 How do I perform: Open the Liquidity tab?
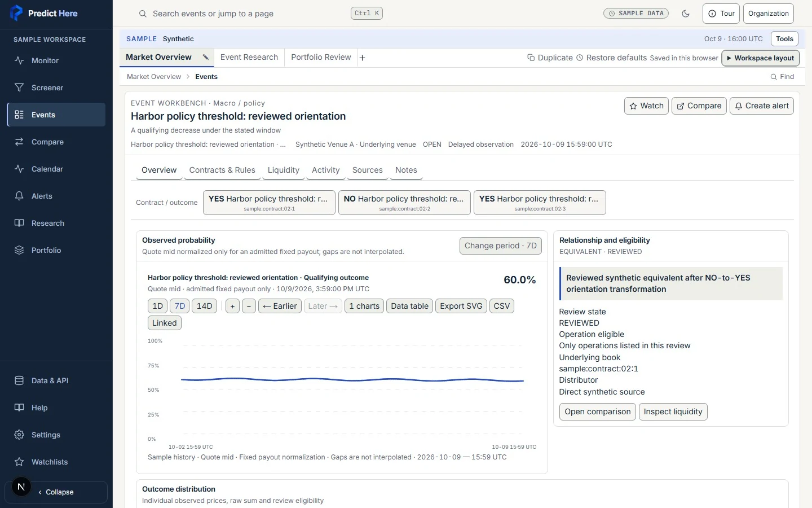(x=284, y=170)
